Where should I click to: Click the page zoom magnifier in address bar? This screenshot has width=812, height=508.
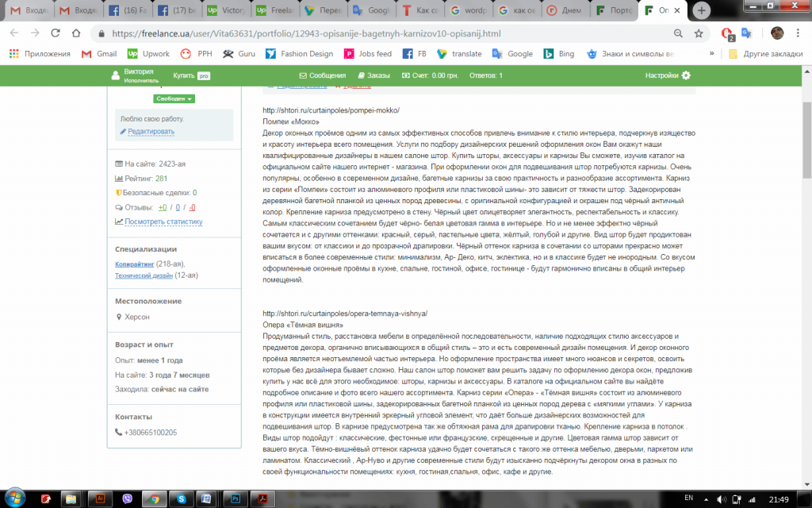[678, 33]
